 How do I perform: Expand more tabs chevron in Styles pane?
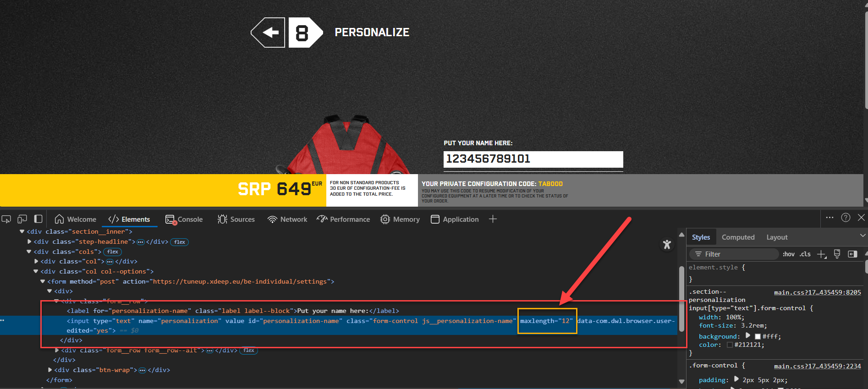863,236
